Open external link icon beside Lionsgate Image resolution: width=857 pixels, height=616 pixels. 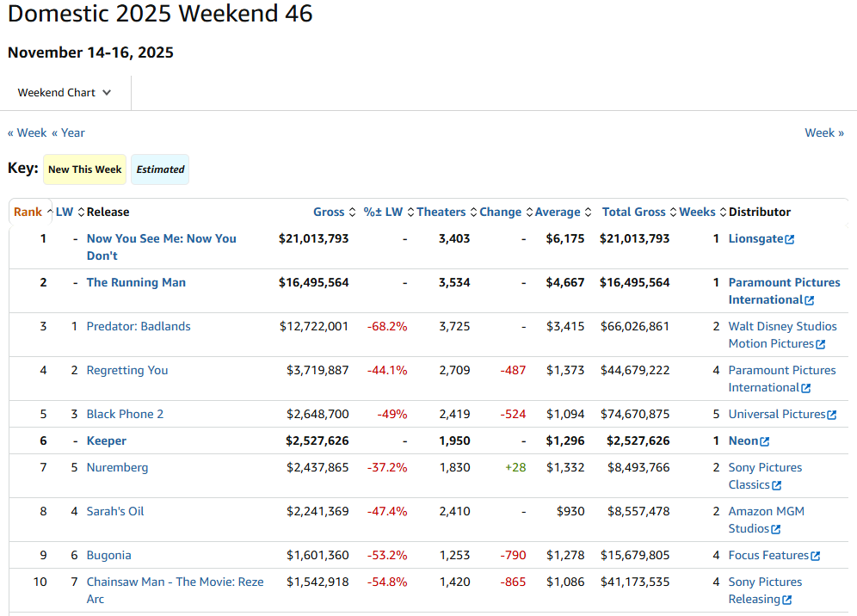point(790,239)
